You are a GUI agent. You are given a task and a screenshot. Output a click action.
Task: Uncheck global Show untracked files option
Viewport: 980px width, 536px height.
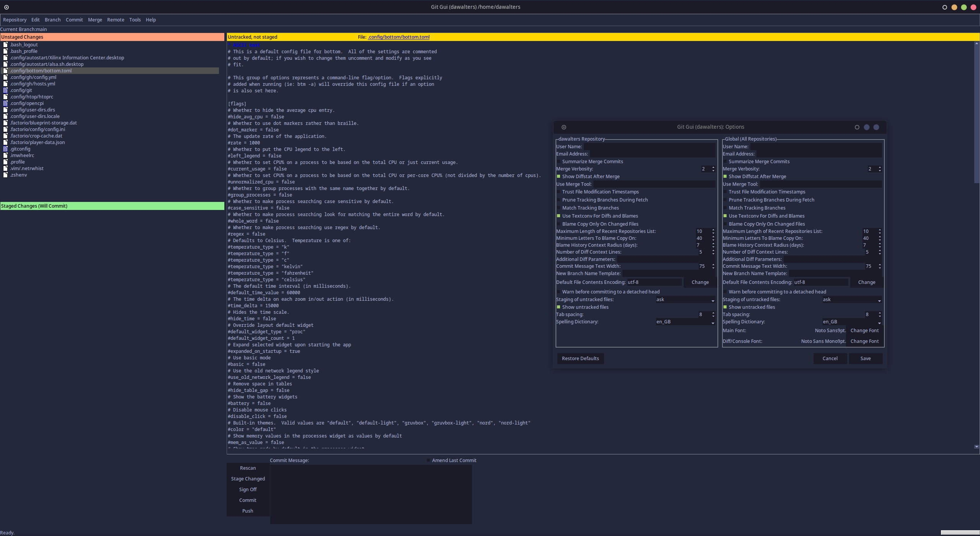[x=725, y=307]
